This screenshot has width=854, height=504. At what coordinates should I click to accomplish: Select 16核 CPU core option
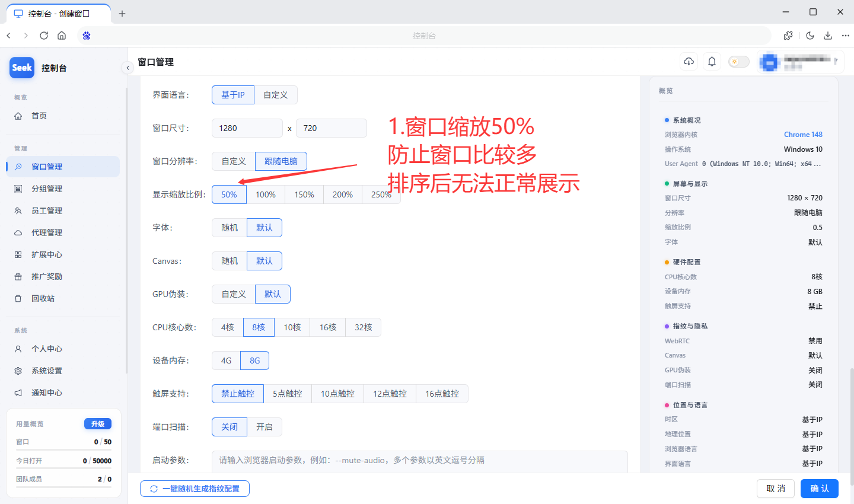pyautogui.click(x=328, y=327)
